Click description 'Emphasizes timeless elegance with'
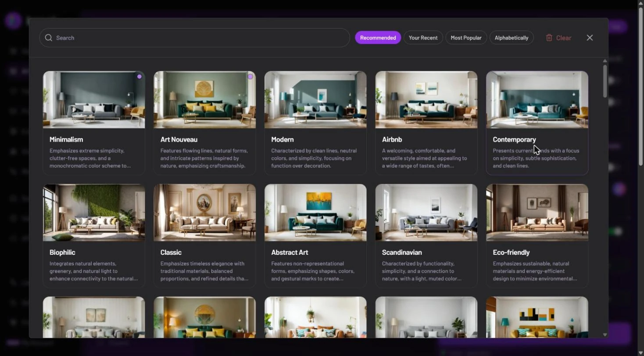This screenshot has width=644, height=356. coord(204,271)
